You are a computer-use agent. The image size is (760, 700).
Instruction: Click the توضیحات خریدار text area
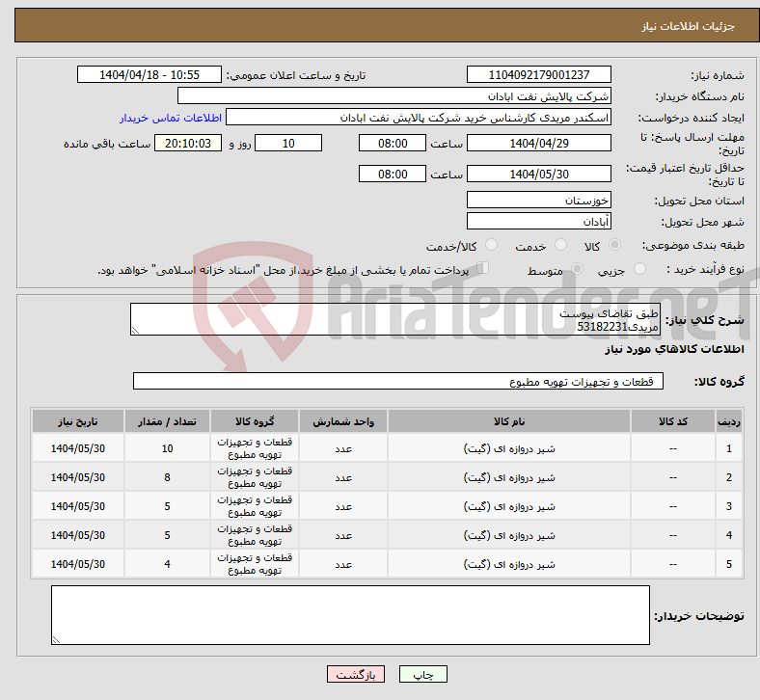pos(350,615)
